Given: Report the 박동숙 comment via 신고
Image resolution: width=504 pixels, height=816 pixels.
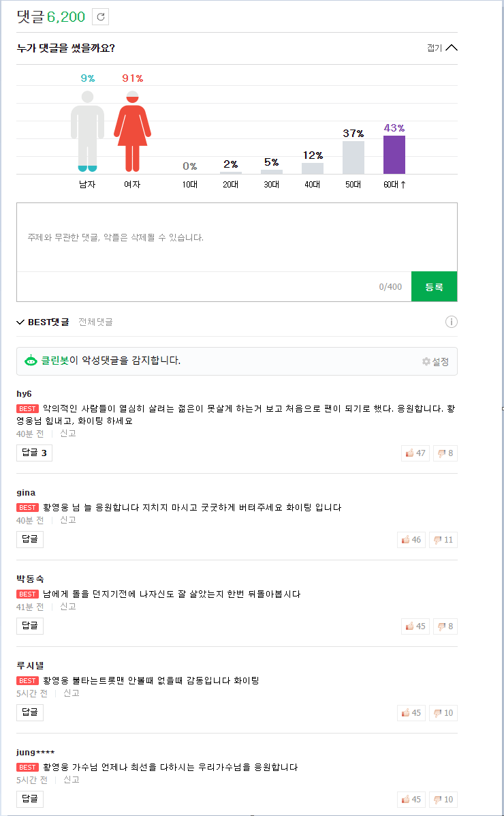Looking at the screenshot, I should [67, 606].
